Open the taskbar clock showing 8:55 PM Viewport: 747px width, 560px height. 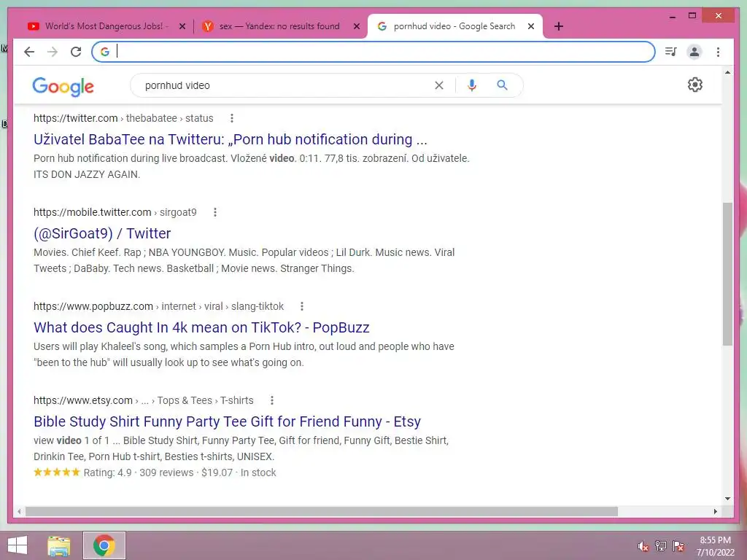(715, 546)
